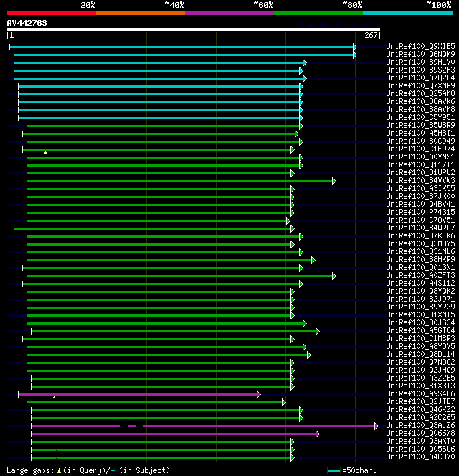Click the UniRef100_Q8YQK2 label
The image size is (459, 476).
420,291
